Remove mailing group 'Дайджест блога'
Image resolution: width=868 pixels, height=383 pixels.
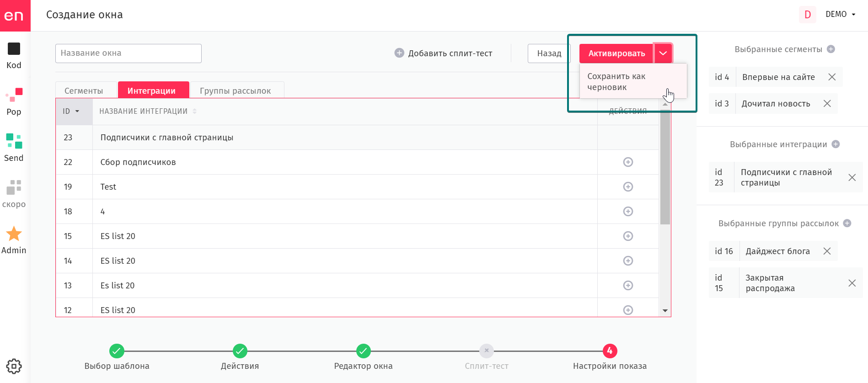tap(827, 251)
